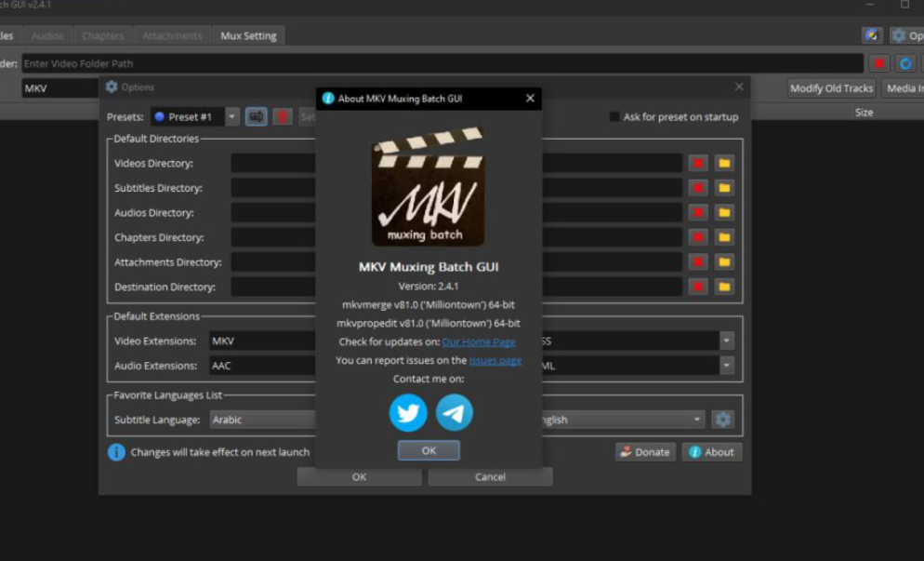The height and width of the screenshot is (561, 924).
Task: Clear the video folder path in main window
Action: pyautogui.click(x=879, y=63)
